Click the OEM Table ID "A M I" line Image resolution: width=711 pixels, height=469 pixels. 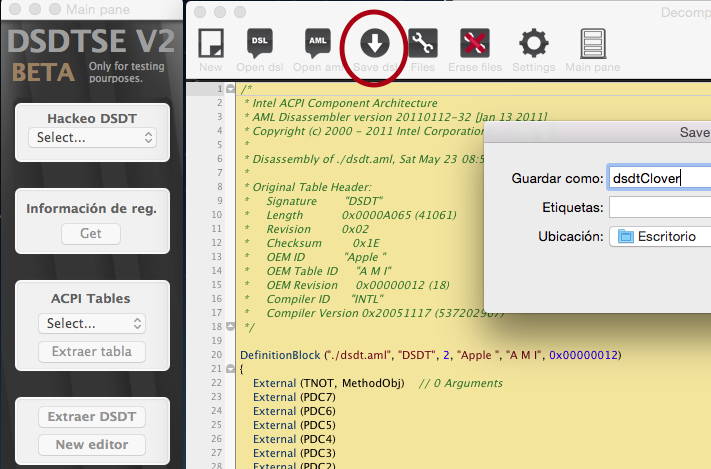(x=318, y=271)
